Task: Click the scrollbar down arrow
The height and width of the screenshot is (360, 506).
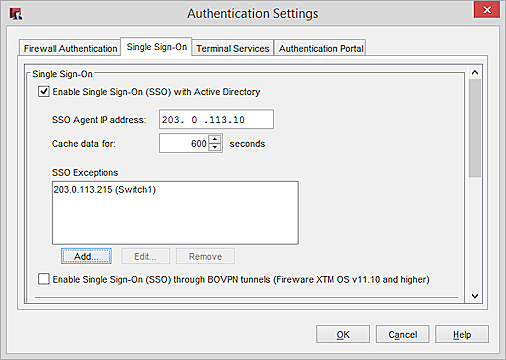Action: (x=475, y=296)
